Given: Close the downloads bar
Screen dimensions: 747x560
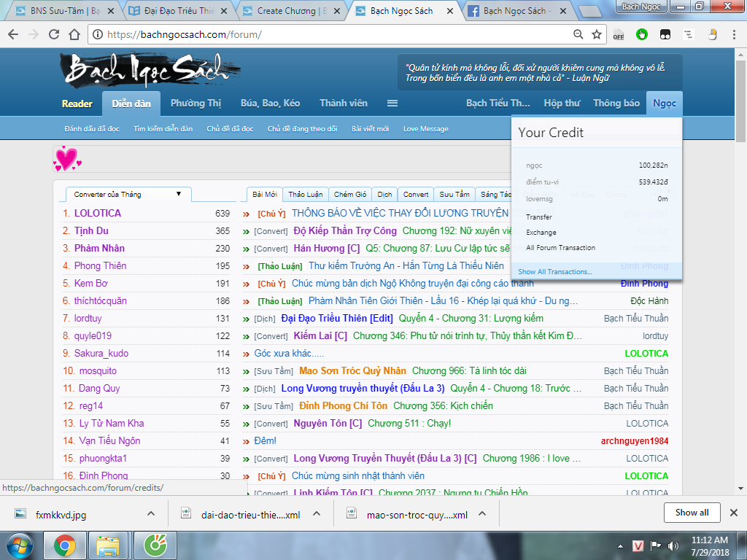Looking at the screenshot, I should click(734, 513).
